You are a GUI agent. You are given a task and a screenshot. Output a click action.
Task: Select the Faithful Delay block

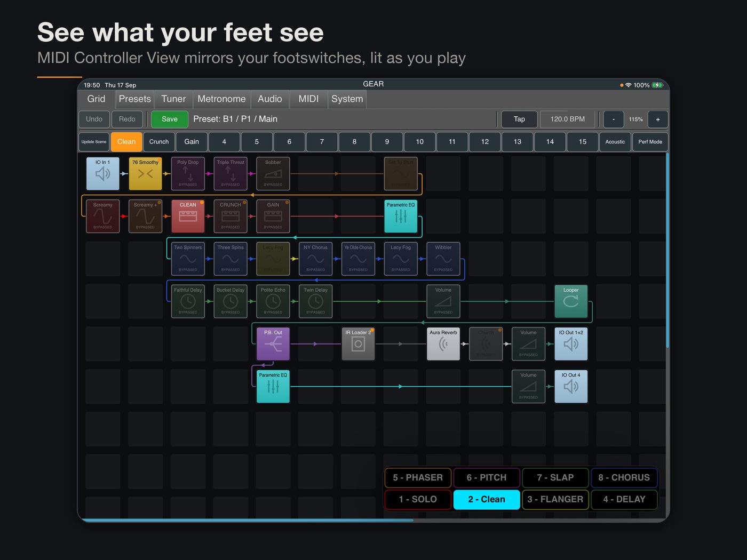click(x=188, y=301)
